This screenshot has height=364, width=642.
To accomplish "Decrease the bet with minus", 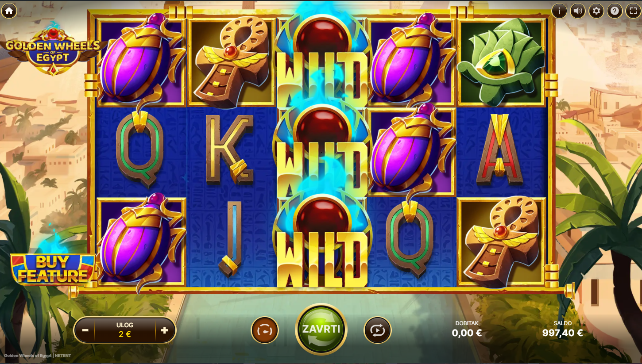I will tap(85, 330).
